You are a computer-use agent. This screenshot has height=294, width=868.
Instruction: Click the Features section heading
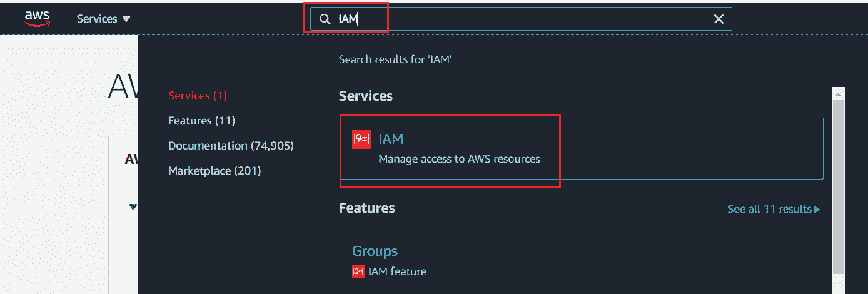pos(366,208)
